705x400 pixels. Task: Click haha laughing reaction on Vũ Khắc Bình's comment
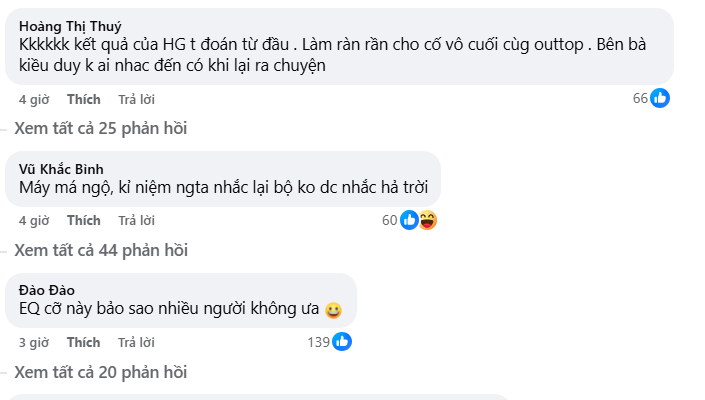[427, 220]
